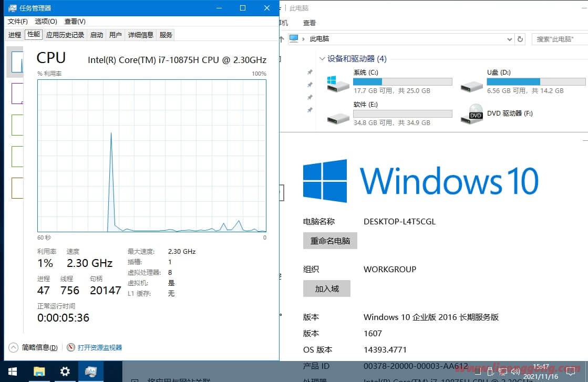Screen dimensions: 588x382
Task: Click the Task Manager taskbar icon
Action: click(91, 371)
